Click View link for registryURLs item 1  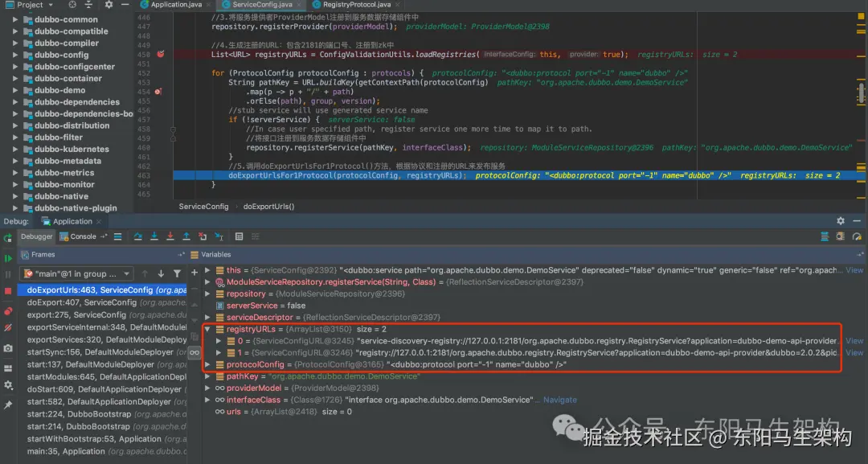pos(854,353)
